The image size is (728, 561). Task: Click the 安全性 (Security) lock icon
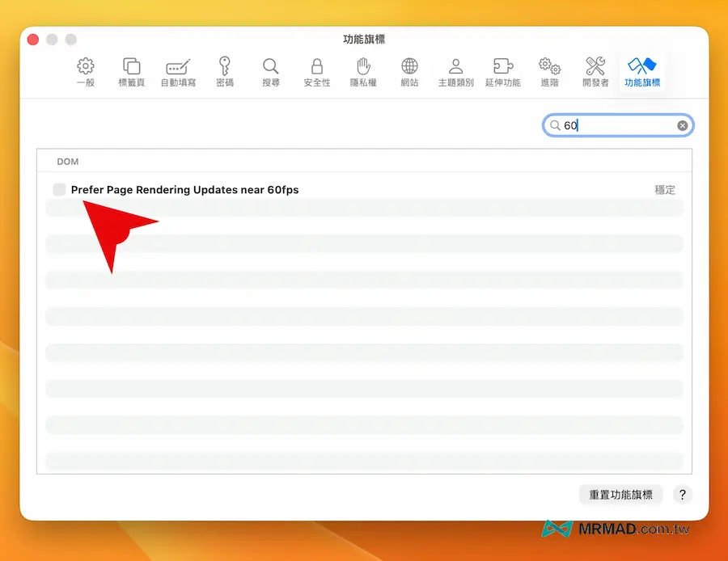point(316,70)
